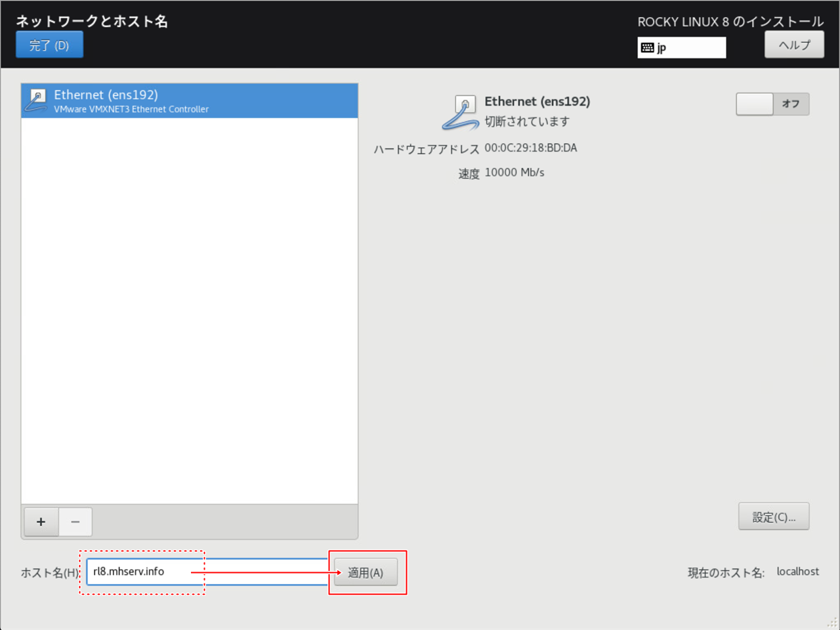Click the ホスト名(H) label
840x630 pixels.
[50, 572]
